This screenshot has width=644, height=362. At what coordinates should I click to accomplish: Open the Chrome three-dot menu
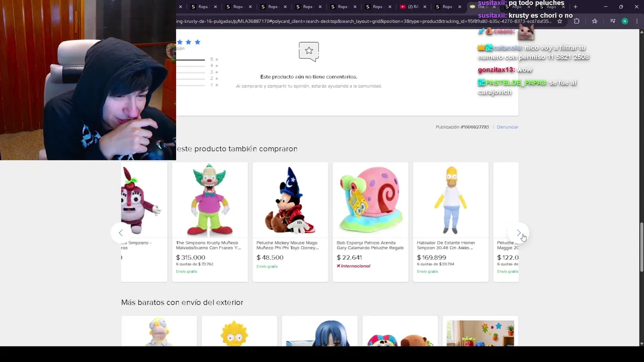(x=637, y=21)
